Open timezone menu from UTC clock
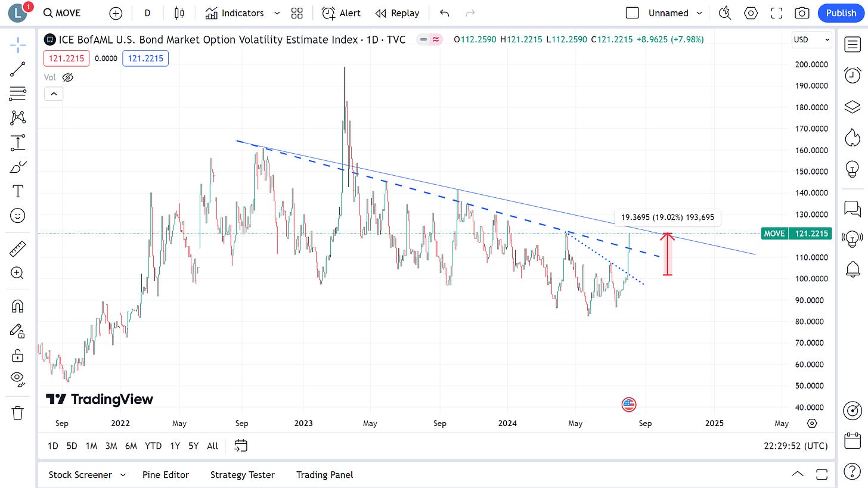The image size is (868, 488). (x=795, y=446)
